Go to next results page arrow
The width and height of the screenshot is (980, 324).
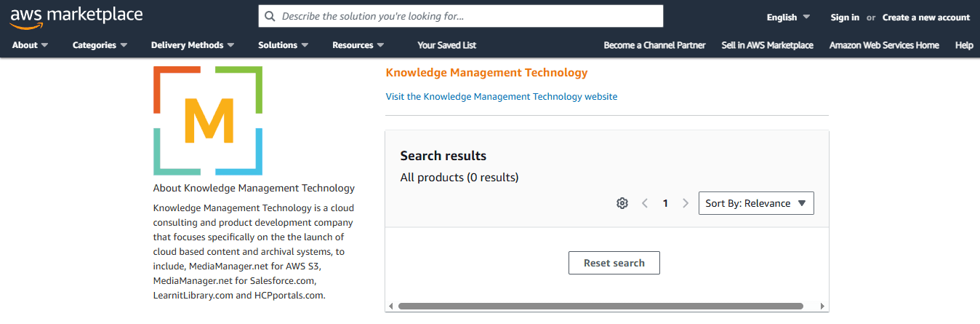pyautogui.click(x=686, y=203)
